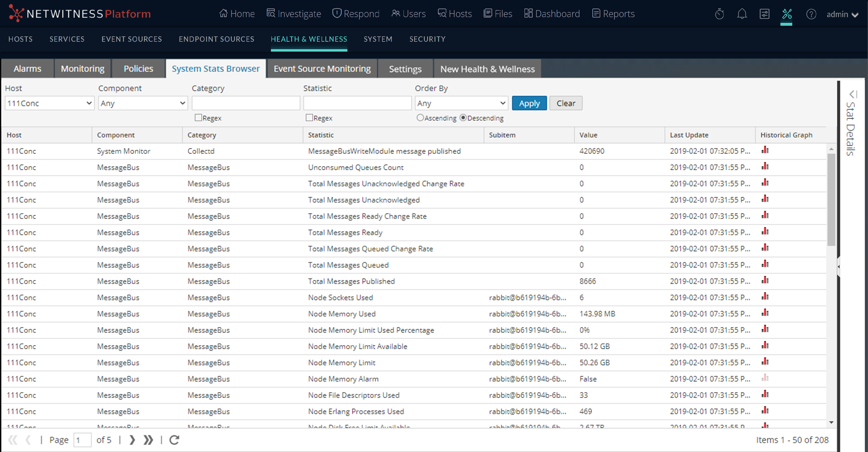Viewport: 868px width, 452px height.
Task: Open the Settings tab
Action: tap(405, 69)
